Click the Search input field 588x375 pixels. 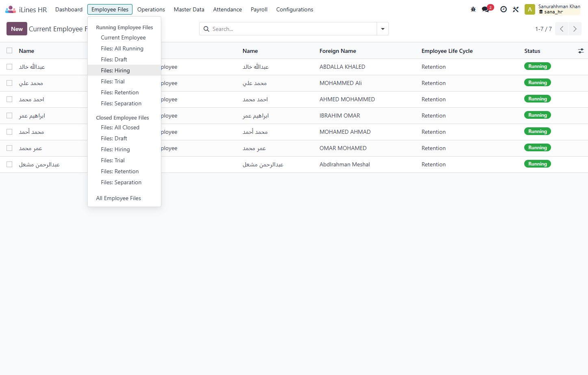coord(293,29)
